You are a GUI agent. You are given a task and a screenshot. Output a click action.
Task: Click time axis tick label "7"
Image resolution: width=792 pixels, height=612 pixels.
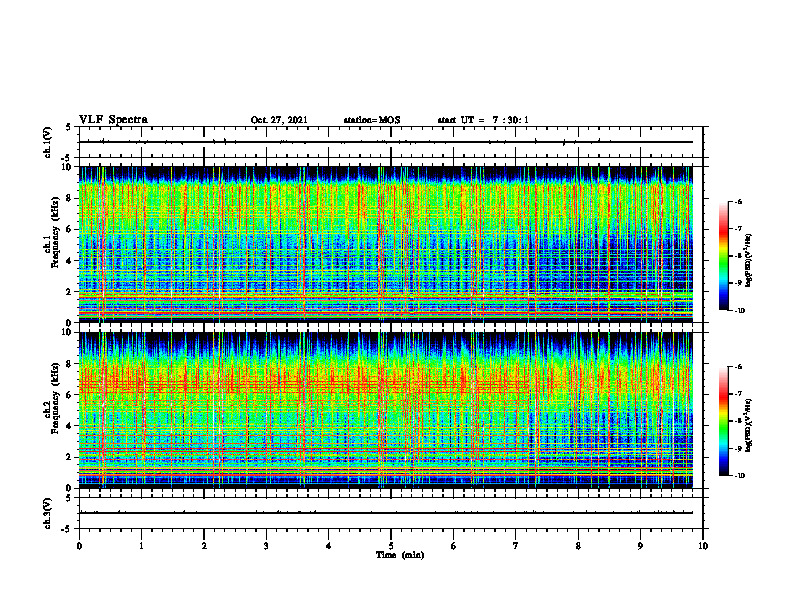[516, 546]
